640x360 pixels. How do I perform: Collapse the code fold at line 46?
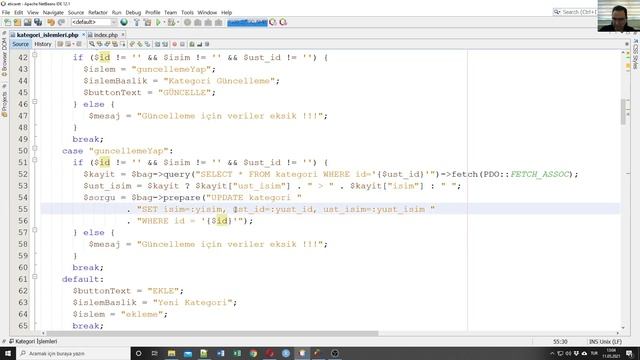[x=35, y=102]
